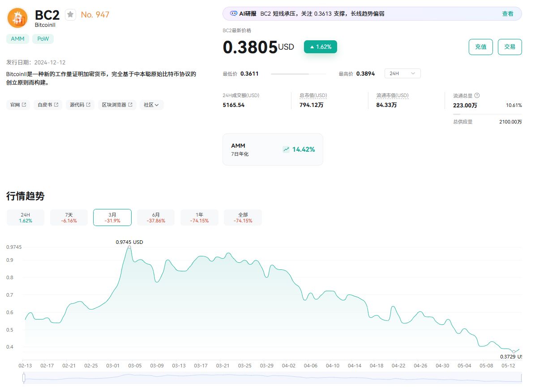Click the 流通市值(USD) label
Viewport: 535px width, 392px height.
(x=392, y=95)
